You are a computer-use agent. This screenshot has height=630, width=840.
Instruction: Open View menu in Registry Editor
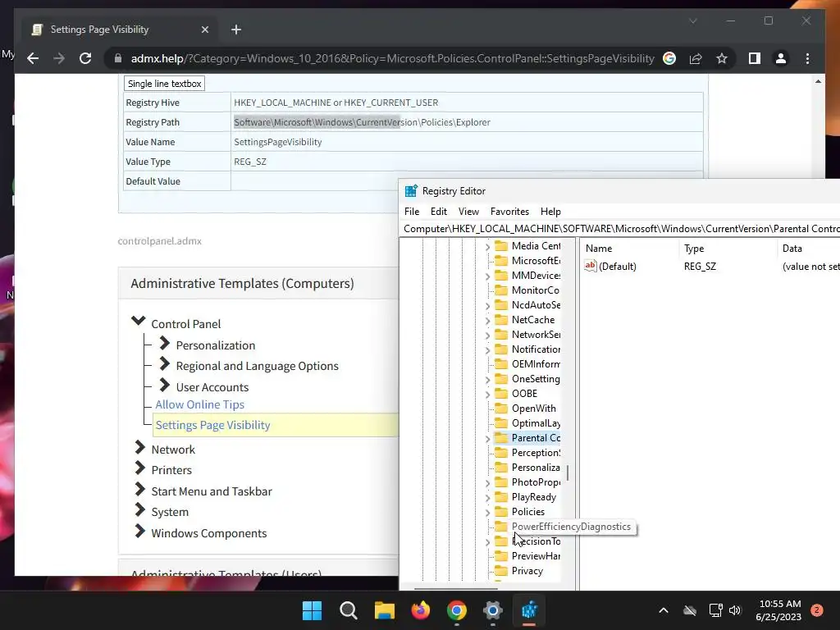click(x=468, y=212)
